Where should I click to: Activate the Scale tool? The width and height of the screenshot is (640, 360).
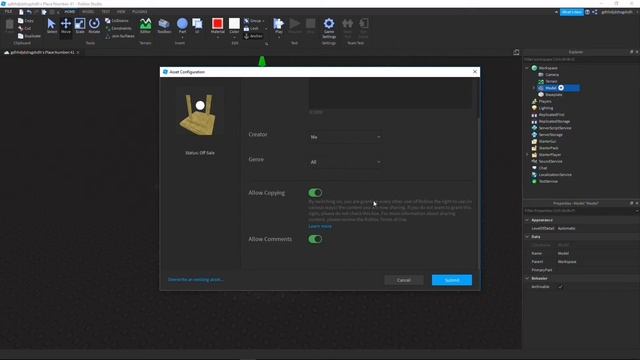80,26
